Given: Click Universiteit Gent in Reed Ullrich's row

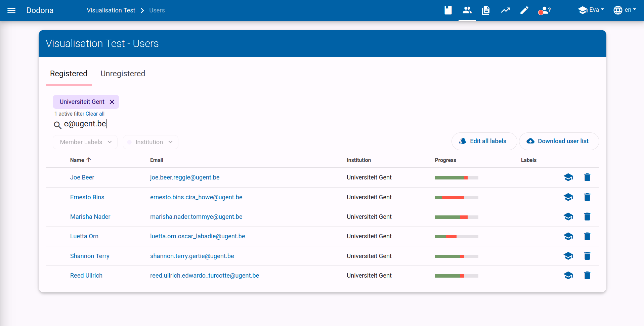Looking at the screenshot, I should tap(369, 276).
